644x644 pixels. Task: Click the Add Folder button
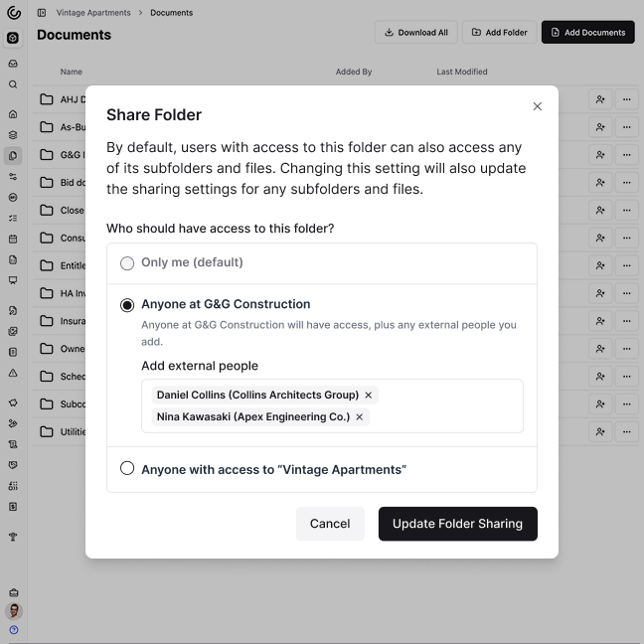[x=499, y=33]
